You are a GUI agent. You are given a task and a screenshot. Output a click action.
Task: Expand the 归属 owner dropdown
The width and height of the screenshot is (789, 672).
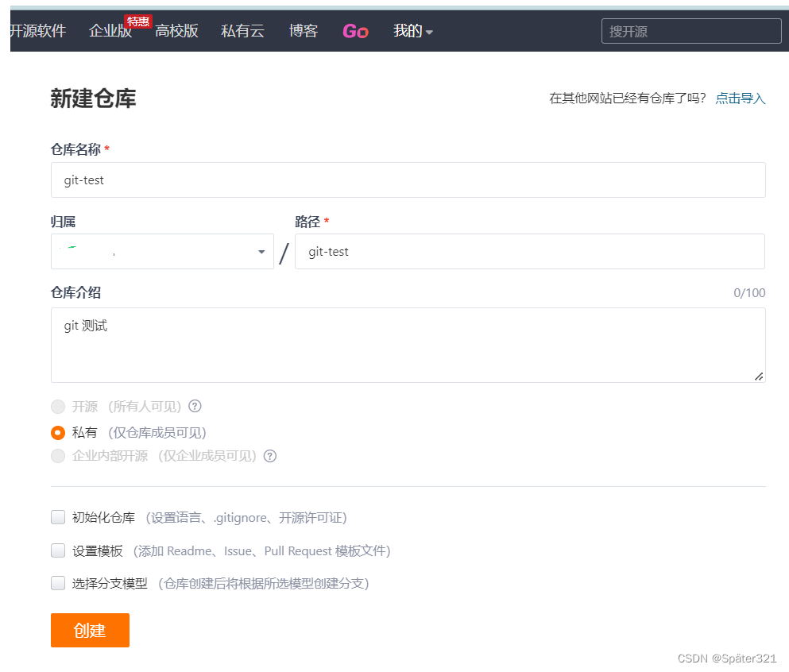tap(162, 252)
